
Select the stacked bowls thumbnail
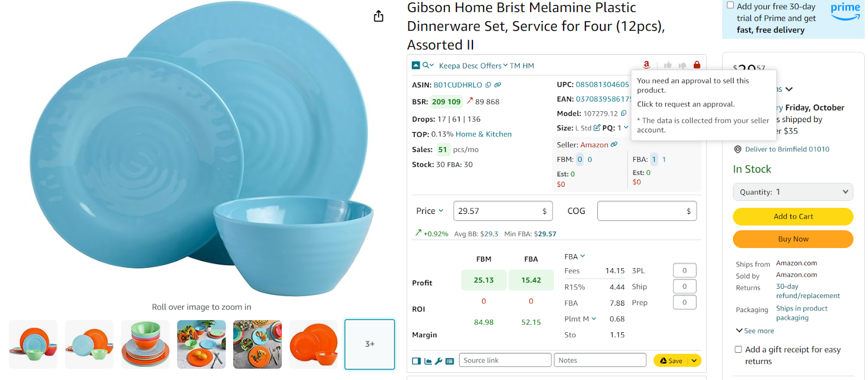[145, 344]
